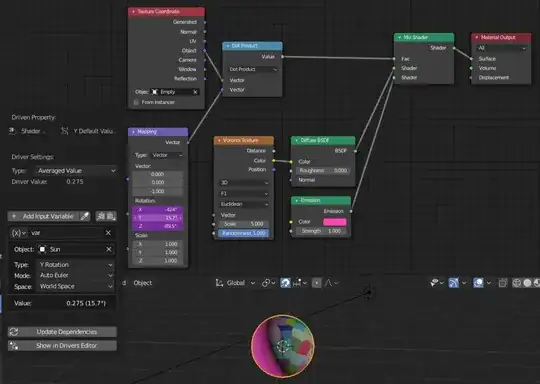This screenshot has height=384, width=540.
Task: Collapse the Emission node
Action: point(297,200)
